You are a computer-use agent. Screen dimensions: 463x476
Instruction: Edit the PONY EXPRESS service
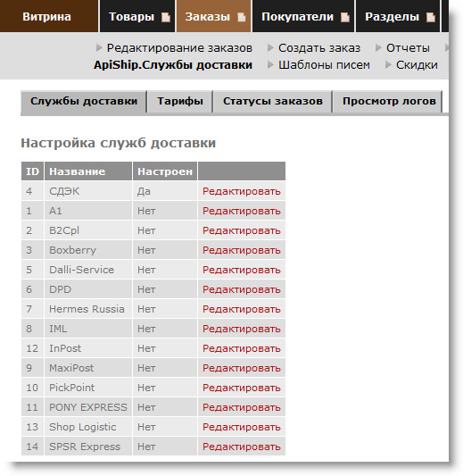tap(242, 407)
